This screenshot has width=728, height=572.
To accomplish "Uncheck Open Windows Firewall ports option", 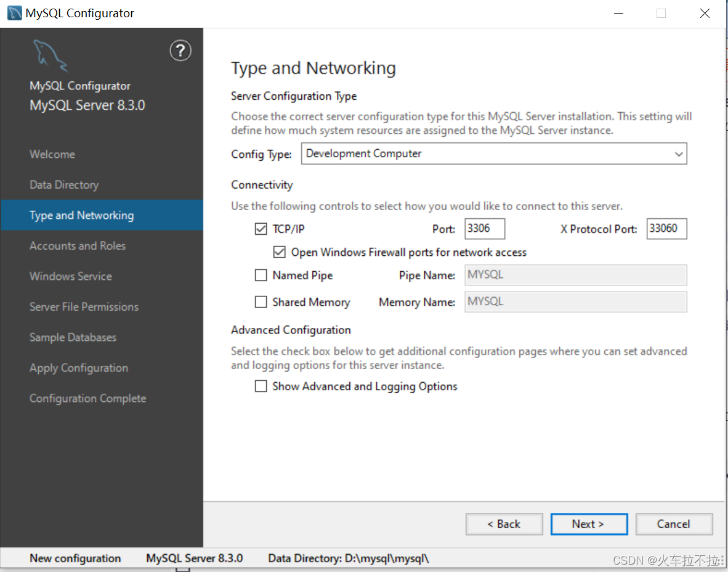I will [279, 252].
